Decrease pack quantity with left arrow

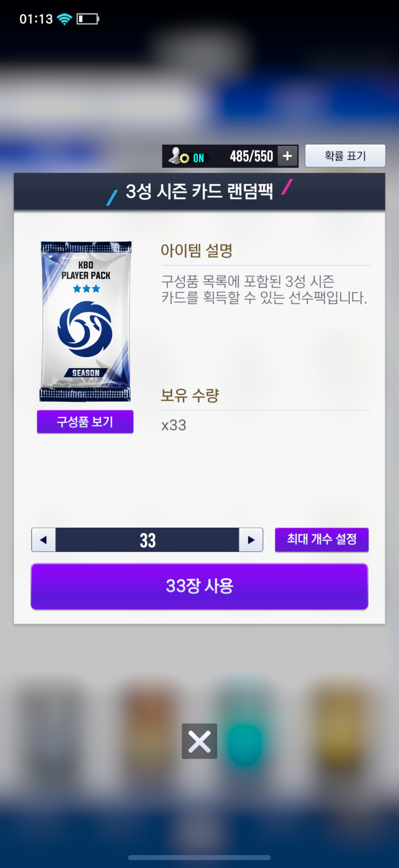[43, 540]
